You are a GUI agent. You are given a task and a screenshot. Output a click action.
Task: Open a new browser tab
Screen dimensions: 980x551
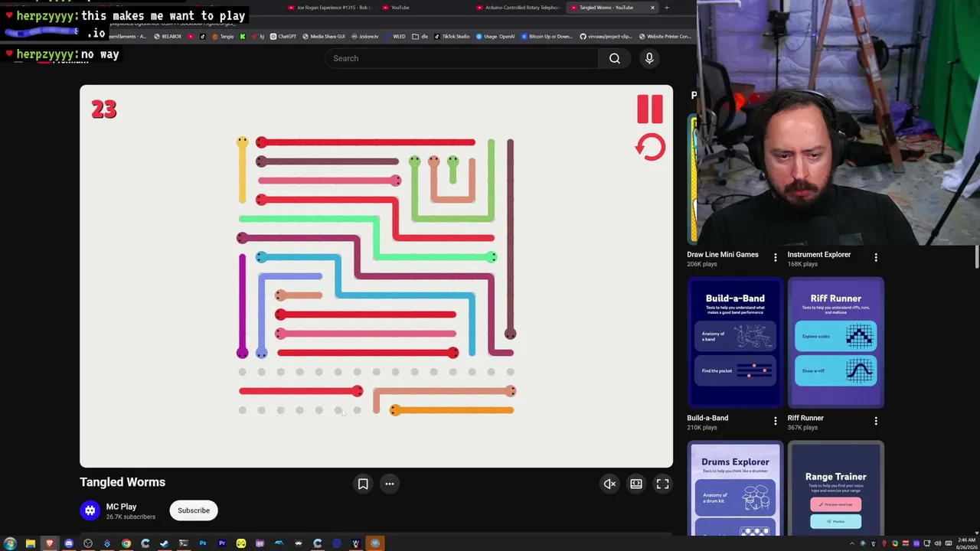666,8
